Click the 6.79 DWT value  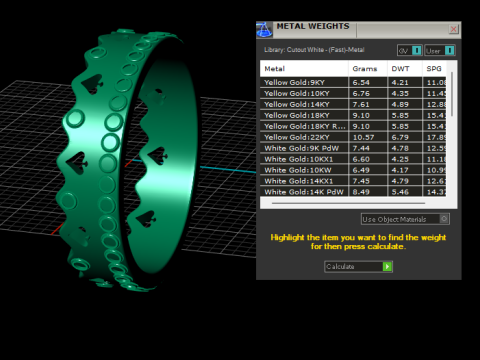(x=400, y=137)
